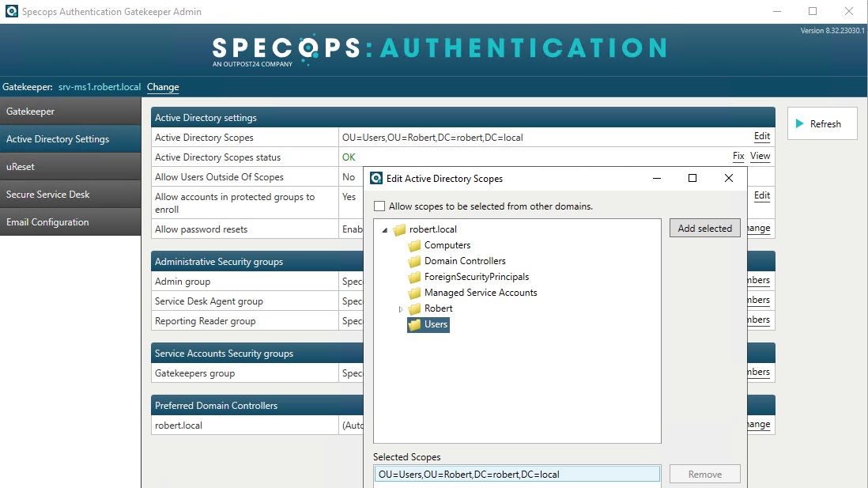The height and width of the screenshot is (488, 868).
Task: Click the srv-ms1.robert.local gatekeeper name
Action: [100, 87]
